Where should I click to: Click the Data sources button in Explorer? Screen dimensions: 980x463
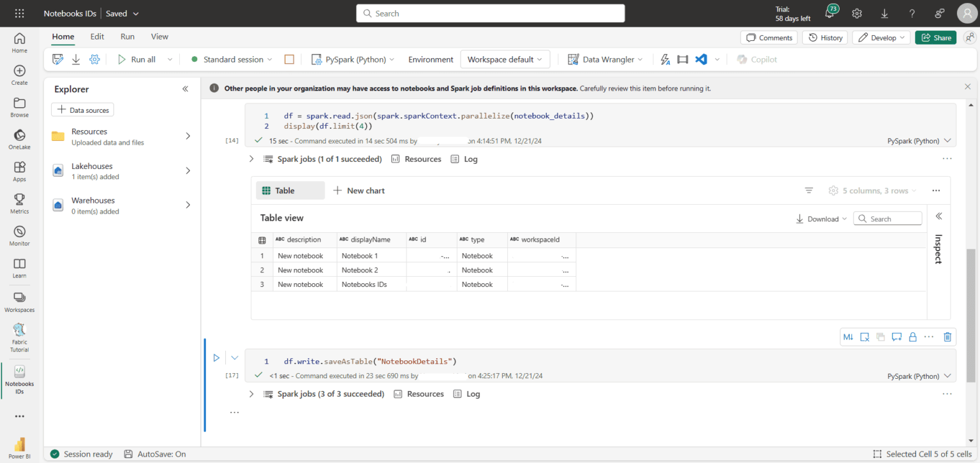tap(82, 110)
